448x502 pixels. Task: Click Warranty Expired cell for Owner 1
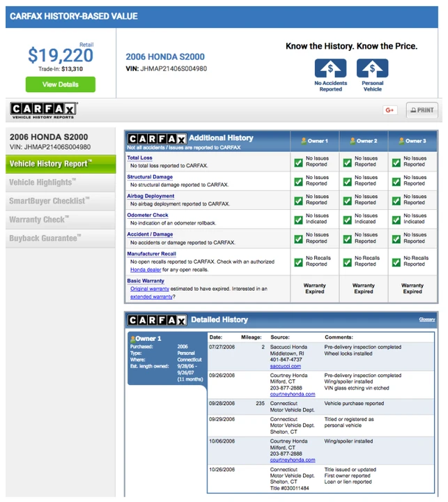tap(314, 289)
